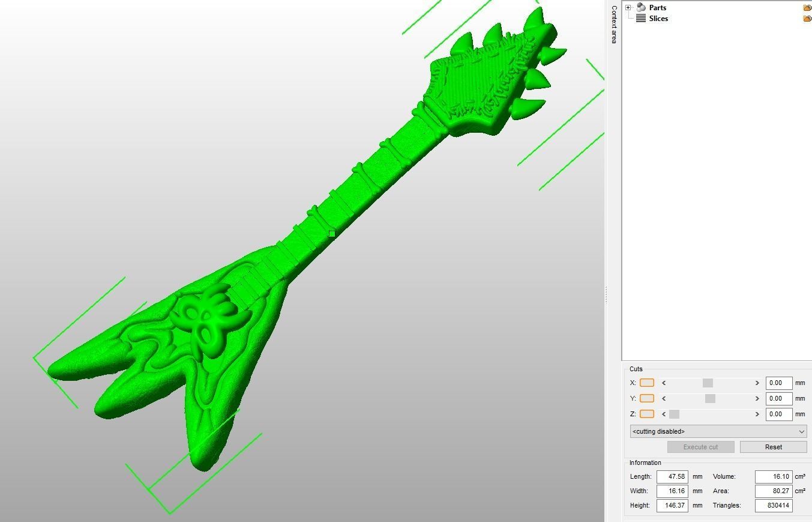The width and height of the screenshot is (812, 522).
Task: Toggle the Y cut plane button
Action: [647, 398]
